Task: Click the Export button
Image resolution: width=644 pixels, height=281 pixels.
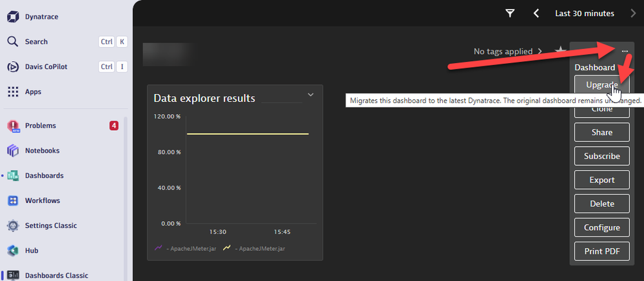Action: point(601,180)
